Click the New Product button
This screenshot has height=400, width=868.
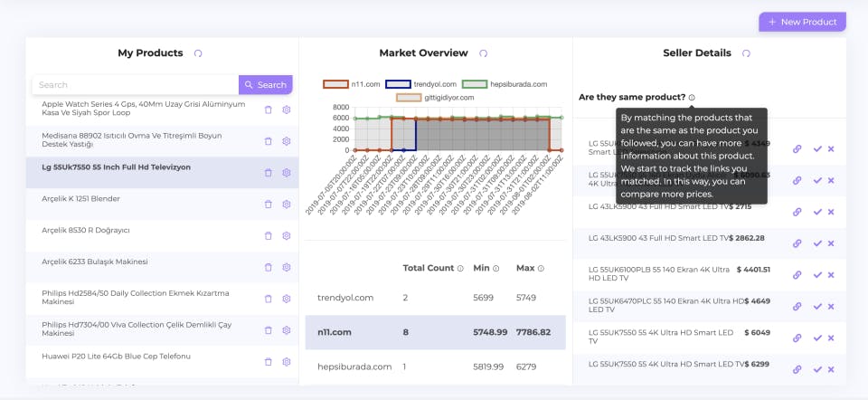(x=802, y=22)
